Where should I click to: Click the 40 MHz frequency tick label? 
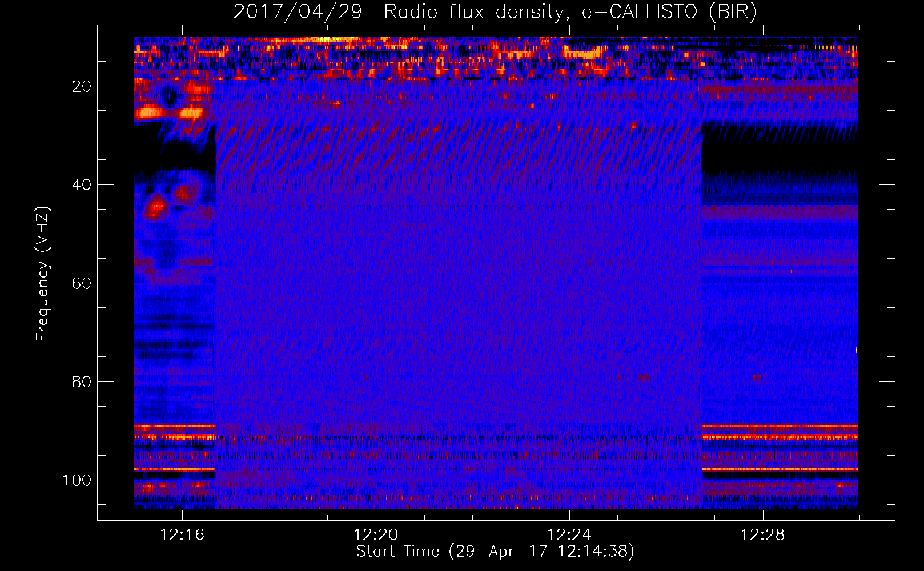point(82,185)
